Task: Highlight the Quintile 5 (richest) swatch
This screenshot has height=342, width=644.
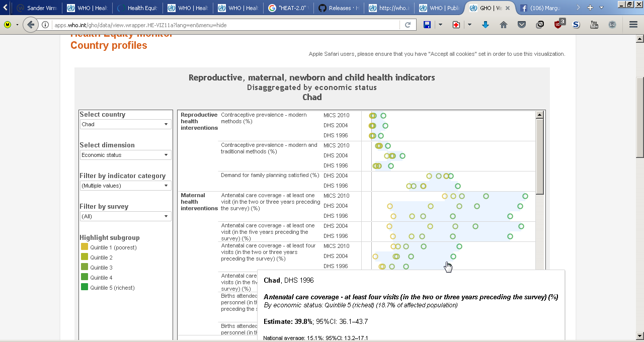Action: (x=85, y=287)
